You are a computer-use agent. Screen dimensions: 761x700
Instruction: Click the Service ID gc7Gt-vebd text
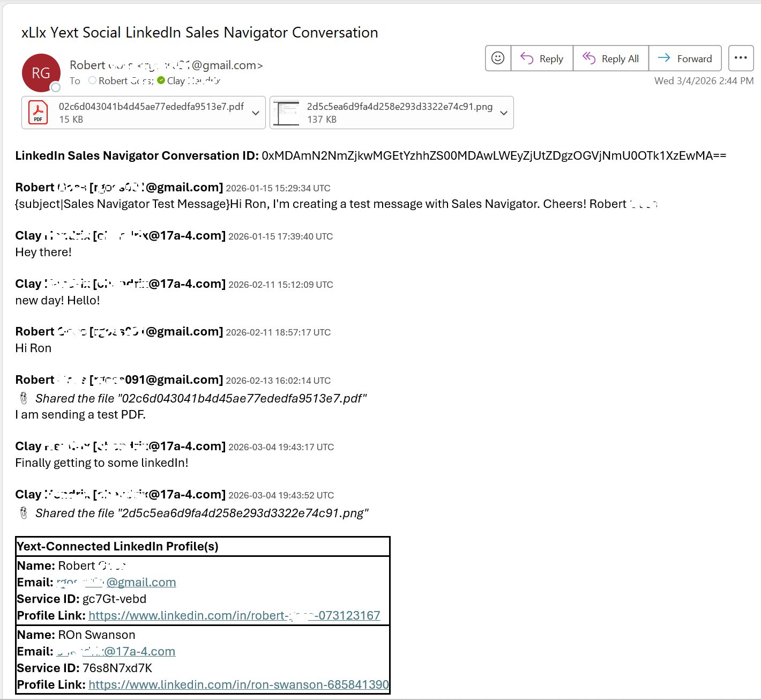tap(81, 599)
